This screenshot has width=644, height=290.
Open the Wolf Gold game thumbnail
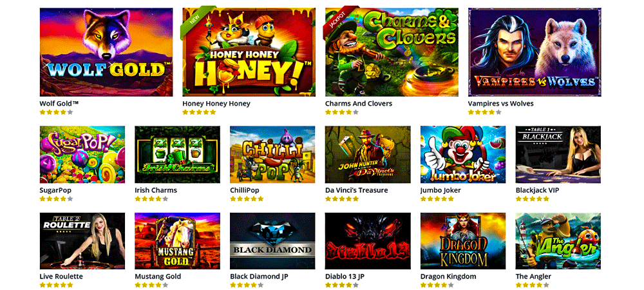pos(106,52)
